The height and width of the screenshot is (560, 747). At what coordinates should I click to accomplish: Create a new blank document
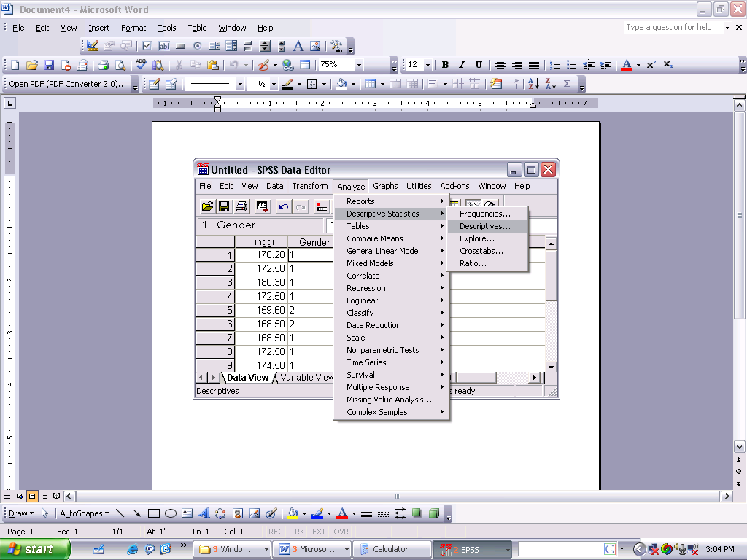pyautogui.click(x=15, y=65)
